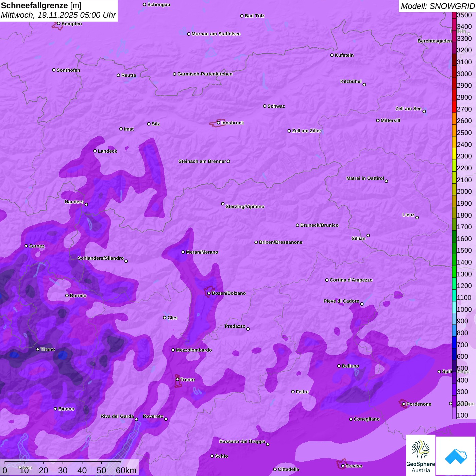This screenshot has width=476, height=476.
Task: Click the 2300 m yellow legend swatch
Action: 454,154
